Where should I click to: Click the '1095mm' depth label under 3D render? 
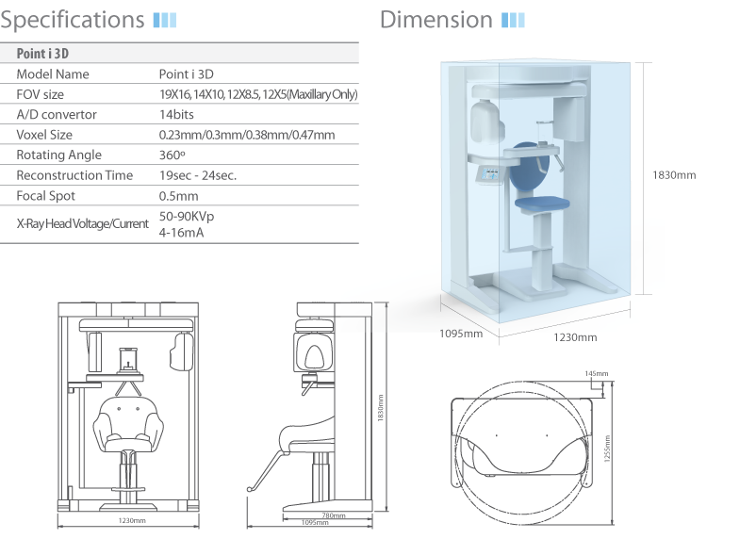[461, 334]
